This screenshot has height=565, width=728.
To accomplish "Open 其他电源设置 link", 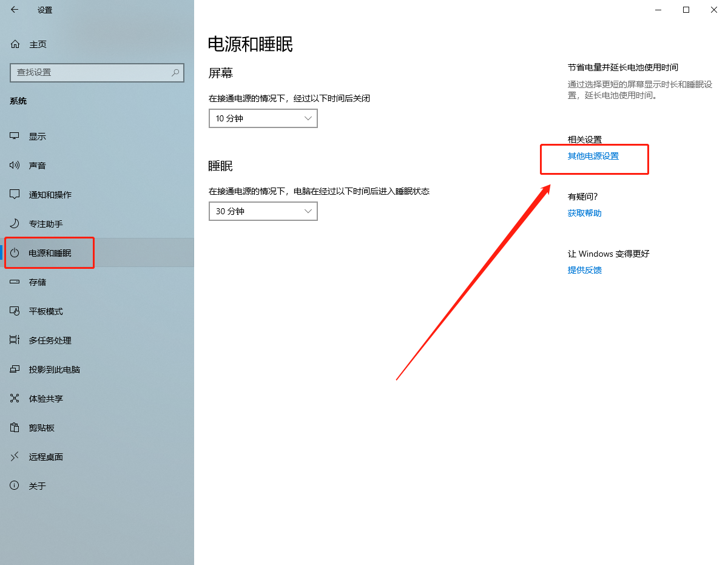I will coord(593,155).
